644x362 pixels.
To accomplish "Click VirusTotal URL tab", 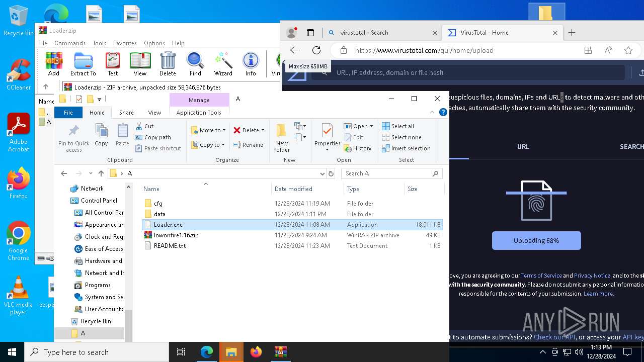I will click(x=523, y=147).
